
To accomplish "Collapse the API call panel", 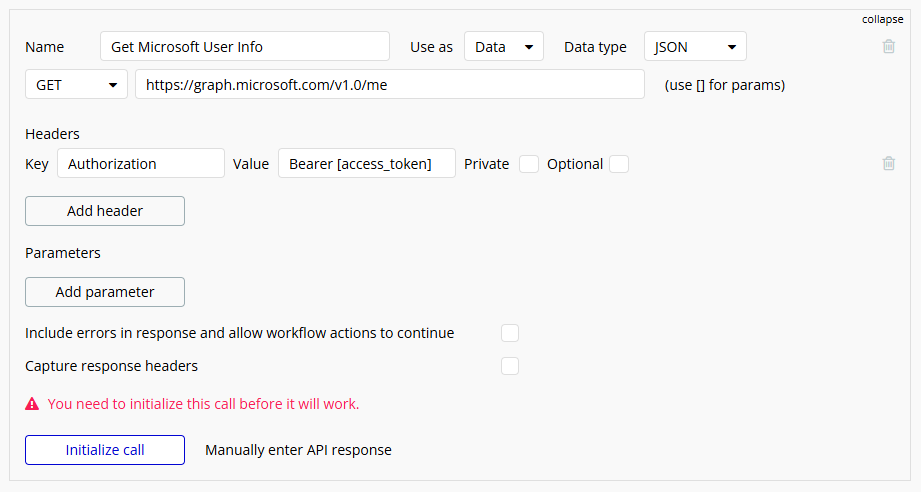I will coord(882,19).
